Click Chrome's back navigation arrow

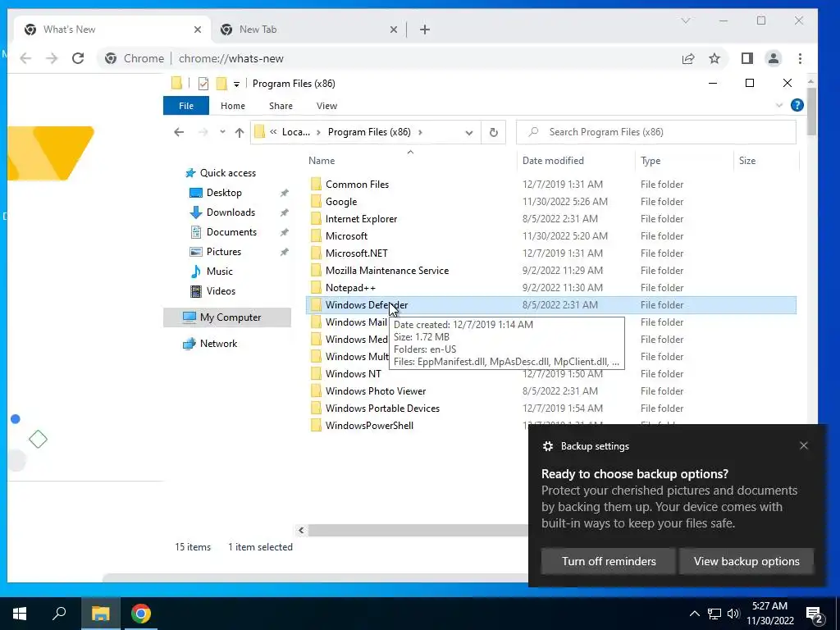point(25,58)
